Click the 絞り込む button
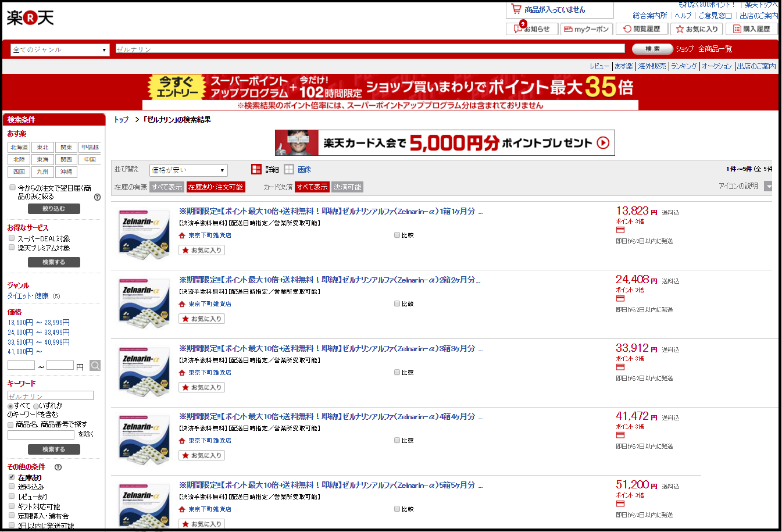 54,209
